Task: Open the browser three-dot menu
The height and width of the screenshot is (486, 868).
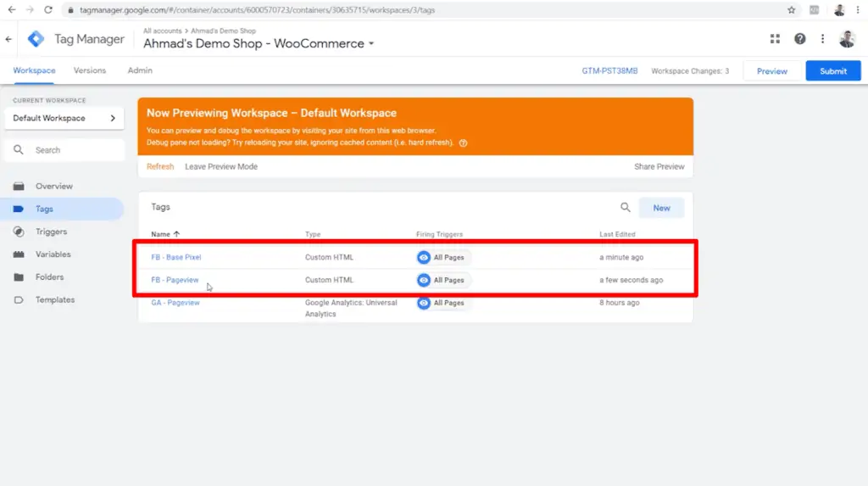Action: click(858, 10)
